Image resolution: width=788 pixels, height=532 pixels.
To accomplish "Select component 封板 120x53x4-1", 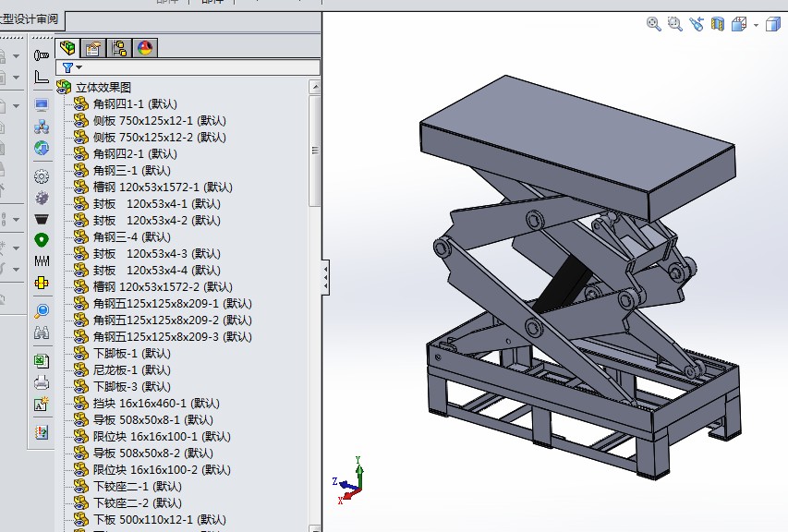I will coord(156,203).
